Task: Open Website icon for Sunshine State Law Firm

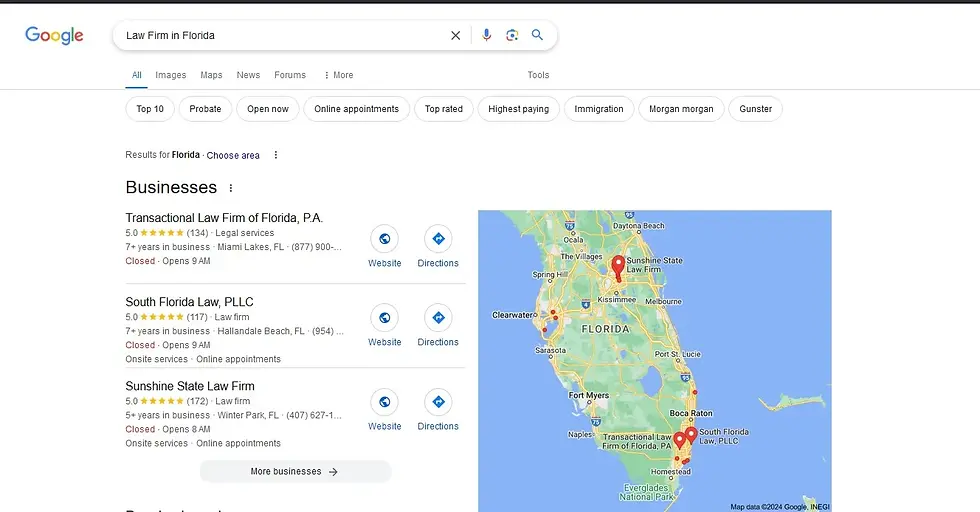Action: [384, 402]
